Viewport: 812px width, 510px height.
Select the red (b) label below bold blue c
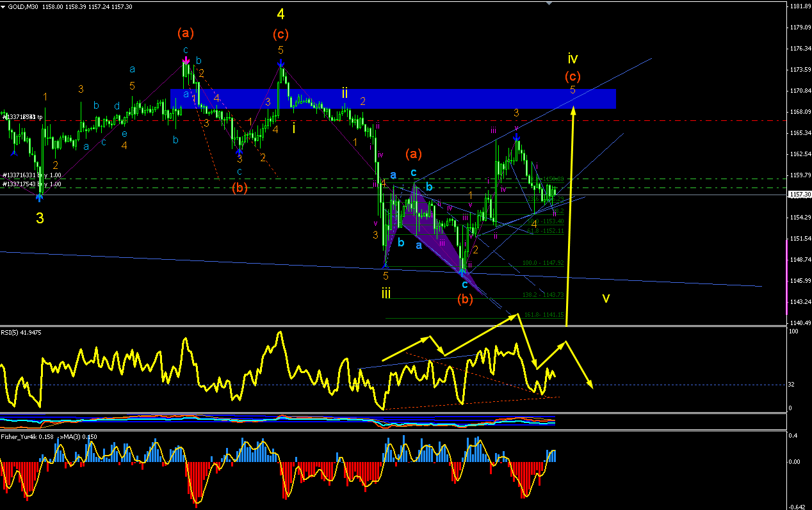[465, 299]
